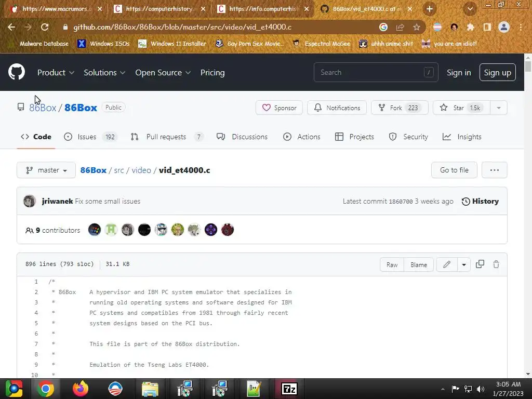Open the 7-Zip taskbar icon

[x=289, y=389]
